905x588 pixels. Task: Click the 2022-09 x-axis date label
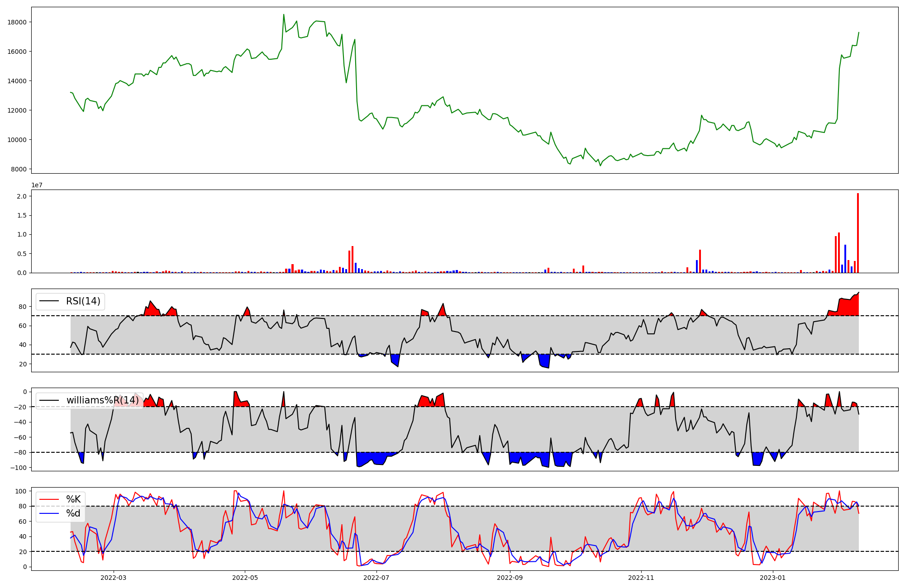[510, 578]
